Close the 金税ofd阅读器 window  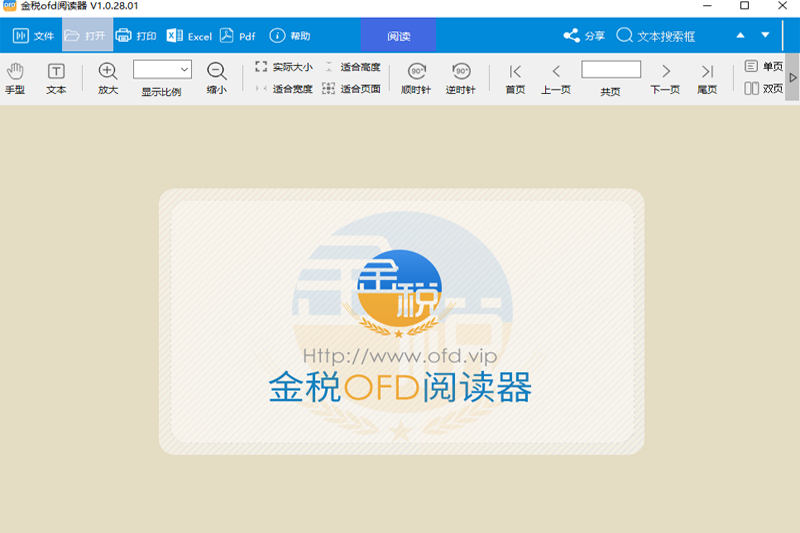click(782, 6)
